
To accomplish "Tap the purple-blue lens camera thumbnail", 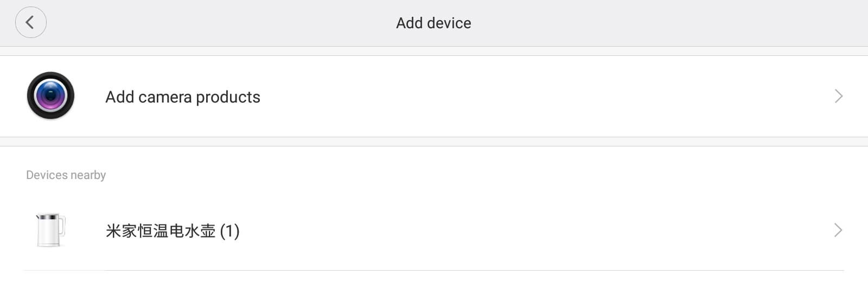I will pos(50,96).
